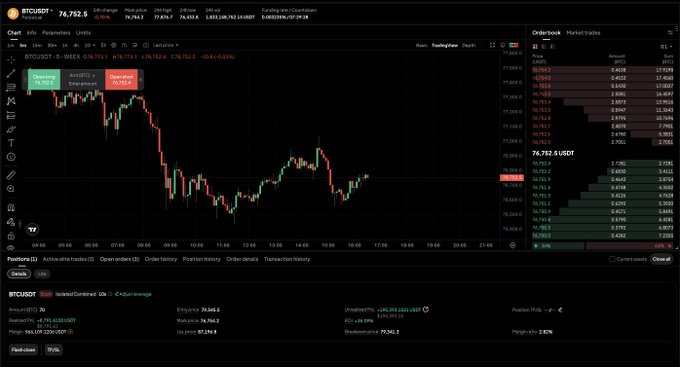Show both bids and asks orderbook view
The image size is (680, 367).
[x=535, y=46]
